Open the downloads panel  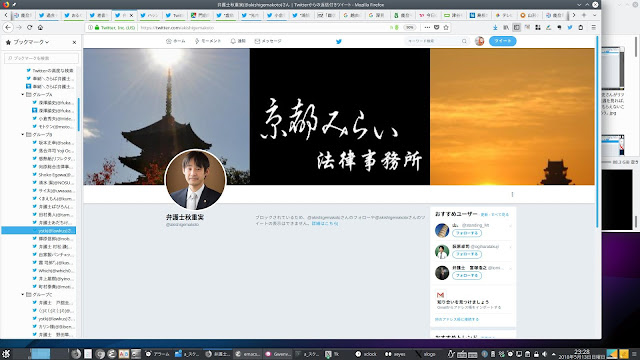pyautogui.click(x=495, y=27)
